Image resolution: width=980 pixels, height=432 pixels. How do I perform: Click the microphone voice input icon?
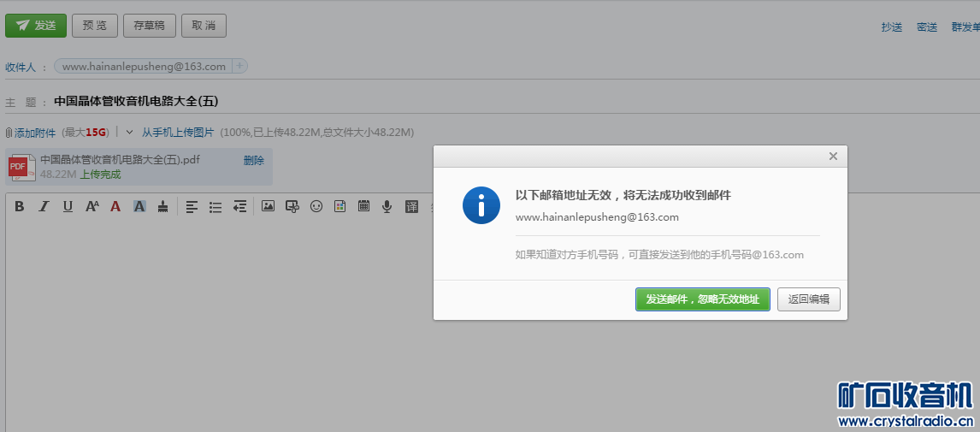click(387, 206)
